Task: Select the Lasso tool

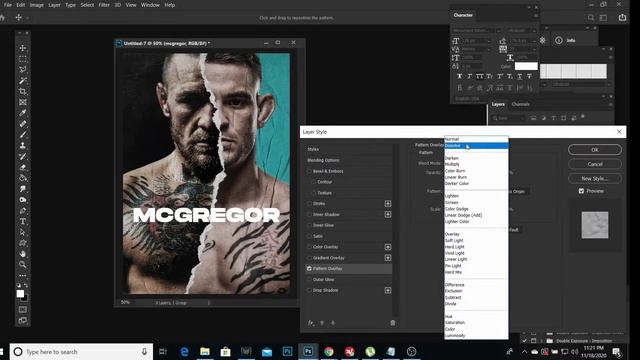Action: pos(22,69)
